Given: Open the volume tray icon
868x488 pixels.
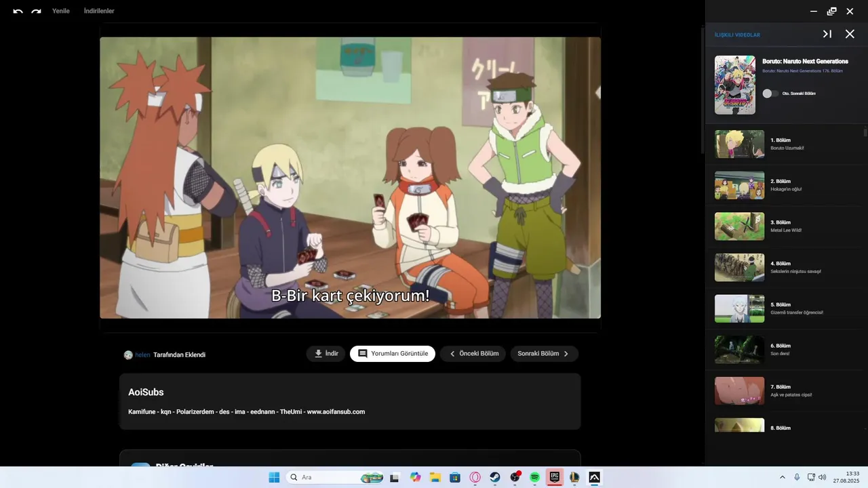Looking at the screenshot, I should point(823,477).
